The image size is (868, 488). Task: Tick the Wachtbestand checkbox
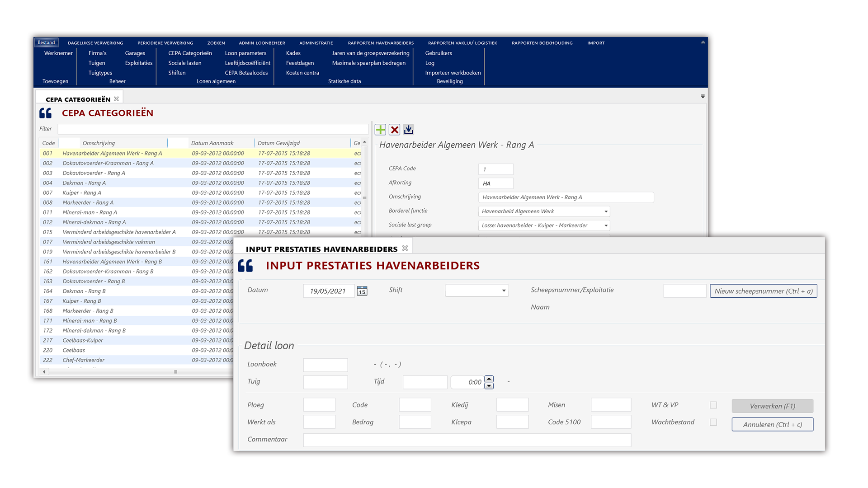(713, 422)
